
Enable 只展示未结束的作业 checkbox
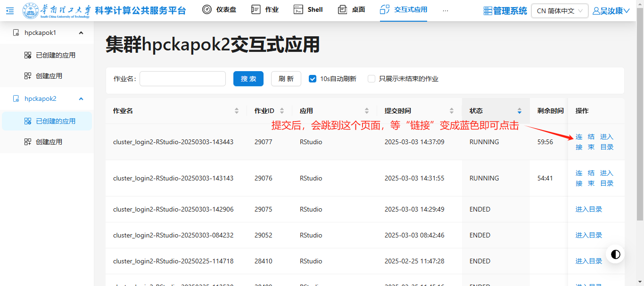click(x=372, y=79)
